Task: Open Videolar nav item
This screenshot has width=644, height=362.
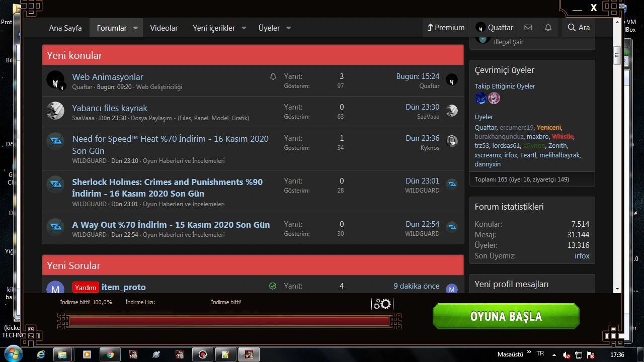Action: tap(164, 28)
